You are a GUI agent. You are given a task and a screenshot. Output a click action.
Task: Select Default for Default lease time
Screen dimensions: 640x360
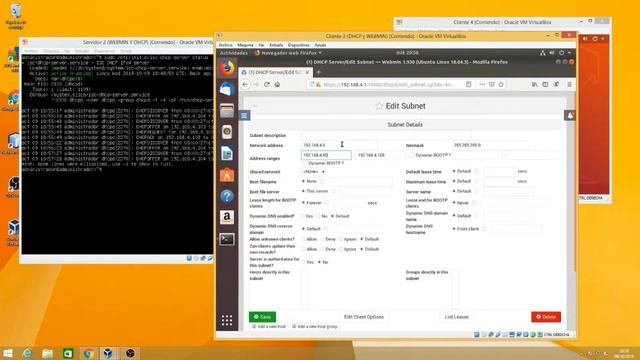point(454,171)
